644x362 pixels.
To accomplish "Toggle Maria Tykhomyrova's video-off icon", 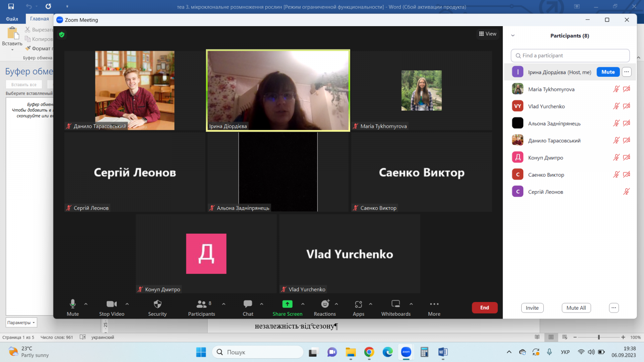I will 627,89.
